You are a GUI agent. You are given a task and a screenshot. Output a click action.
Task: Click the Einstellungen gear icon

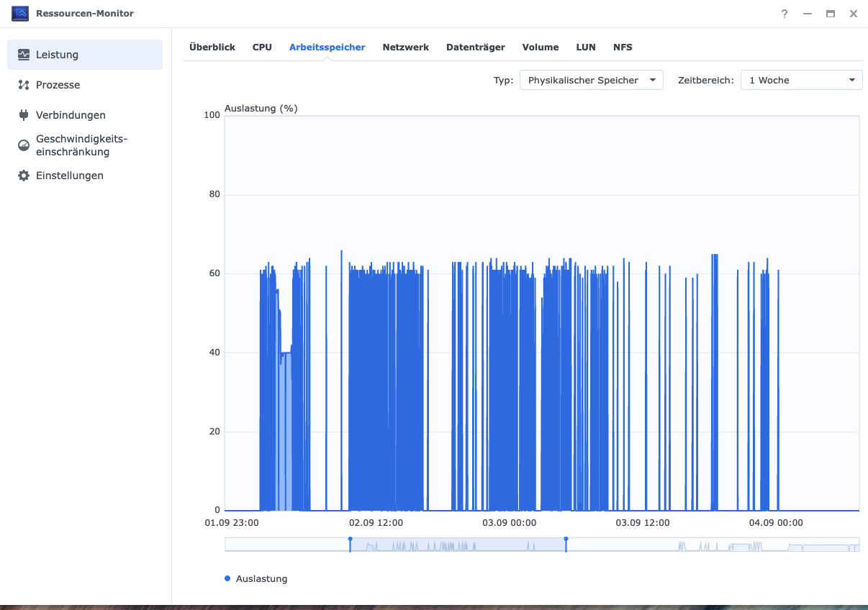coord(24,176)
